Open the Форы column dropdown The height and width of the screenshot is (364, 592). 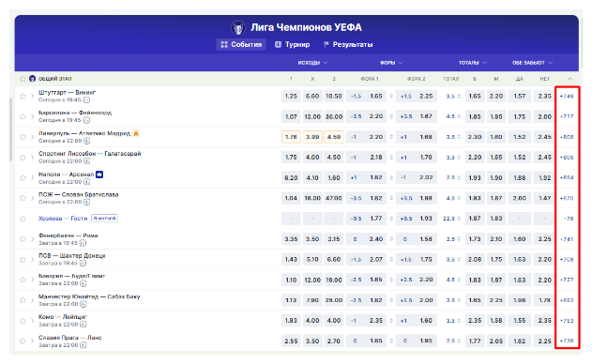click(x=391, y=63)
